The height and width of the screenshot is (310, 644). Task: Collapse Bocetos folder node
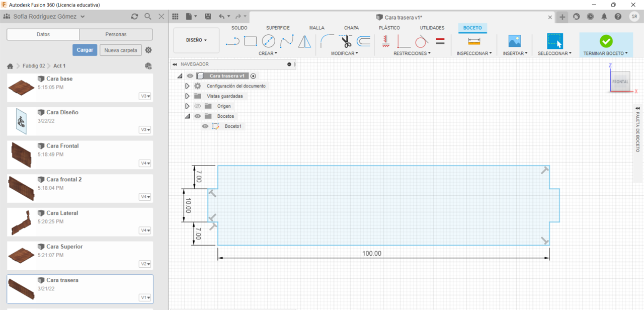pyautogui.click(x=187, y=116)
